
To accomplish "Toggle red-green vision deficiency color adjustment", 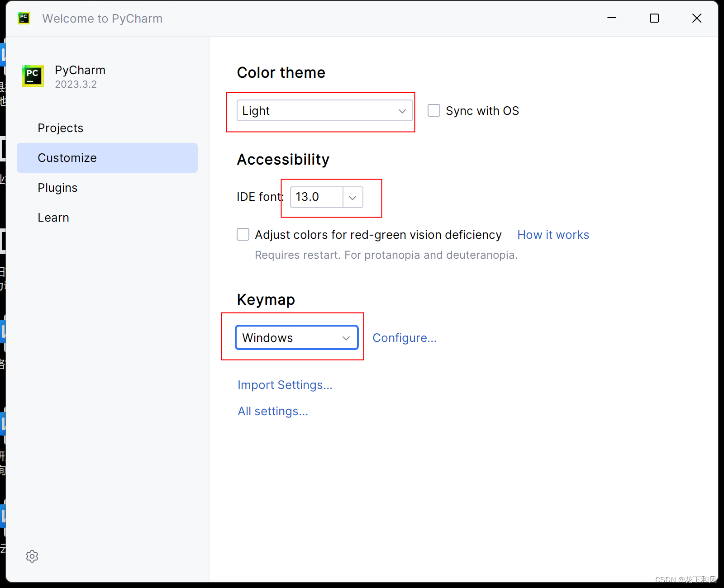I will pyautogui.click(x=243, y=235).
